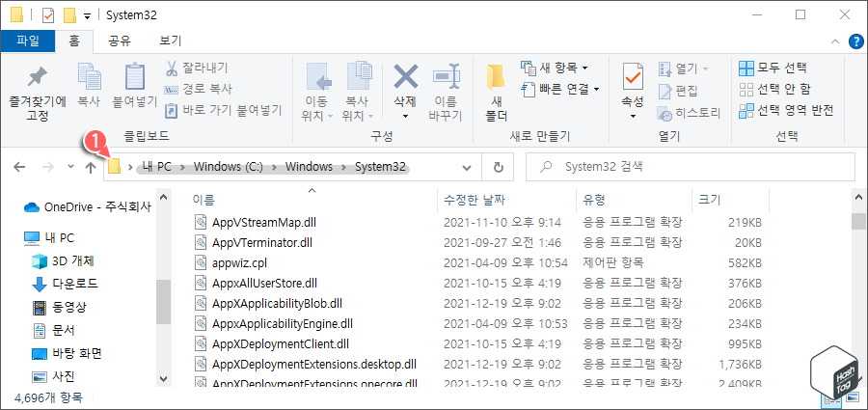This screenshot has height=410, width=868.
Task: Click 바로 가기 붙여넣기 paste shortcut
Action: (224, 110)
